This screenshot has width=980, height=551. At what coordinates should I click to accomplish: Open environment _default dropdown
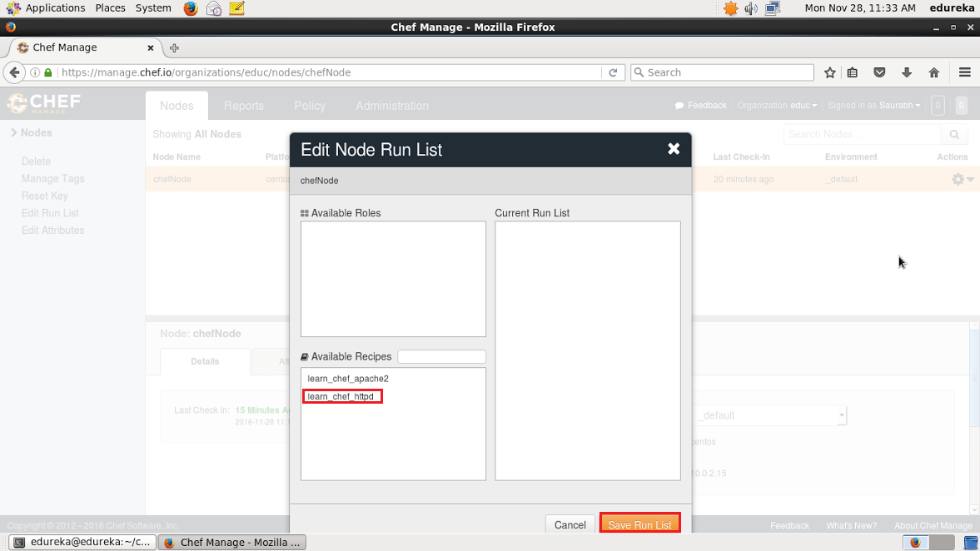(771, 415)
